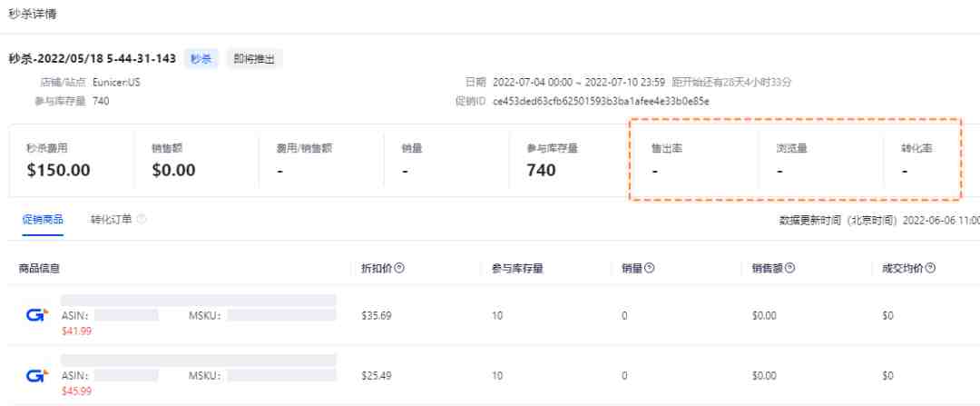The height and width of the screenshot is (406, 980).
Task: Click the 参与库存量 740 summary card
Action: coord(572,161)
